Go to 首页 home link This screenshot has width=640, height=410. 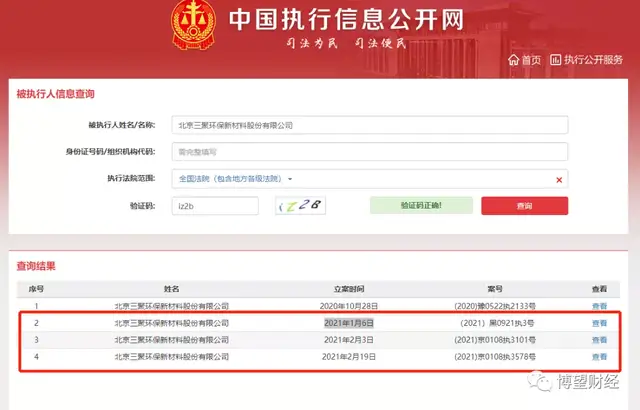[524, 60]
